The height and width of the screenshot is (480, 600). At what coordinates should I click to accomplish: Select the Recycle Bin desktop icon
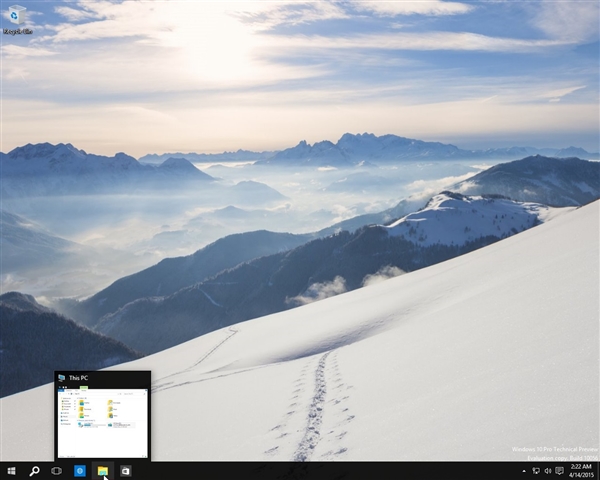[15, 15]
